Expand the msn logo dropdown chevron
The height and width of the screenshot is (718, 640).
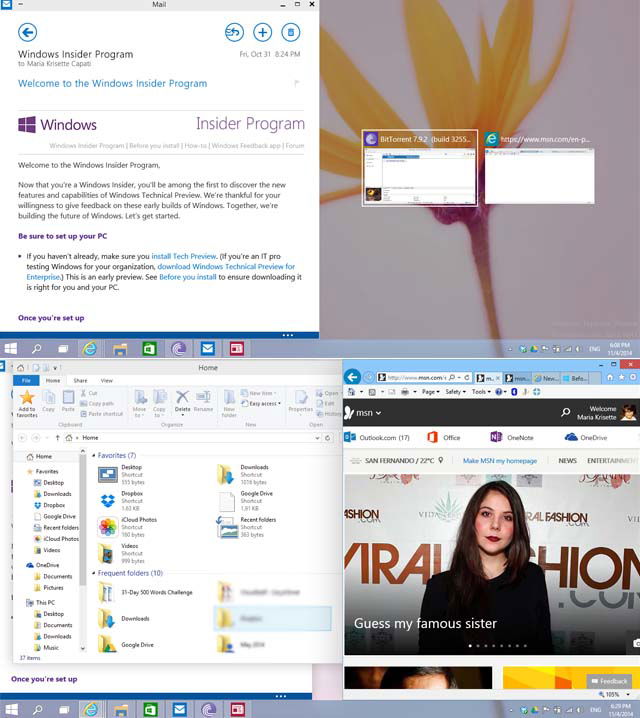coord(379,413)
